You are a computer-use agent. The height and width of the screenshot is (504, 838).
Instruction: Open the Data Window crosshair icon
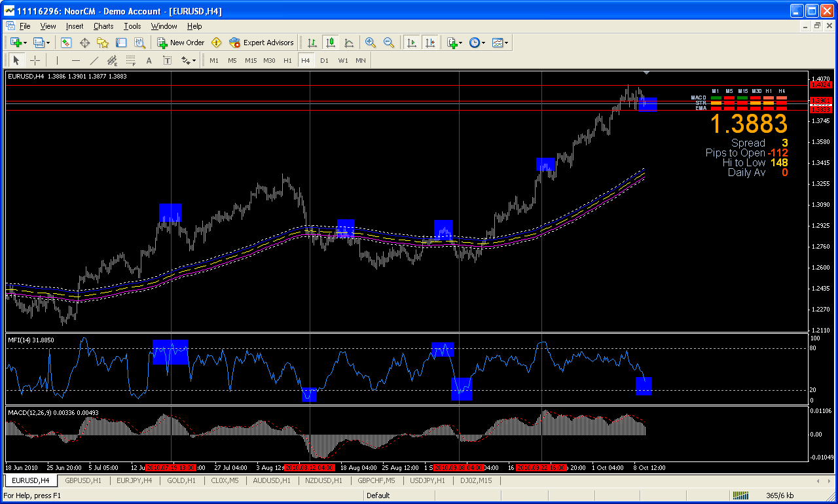(x=84, y=43)
